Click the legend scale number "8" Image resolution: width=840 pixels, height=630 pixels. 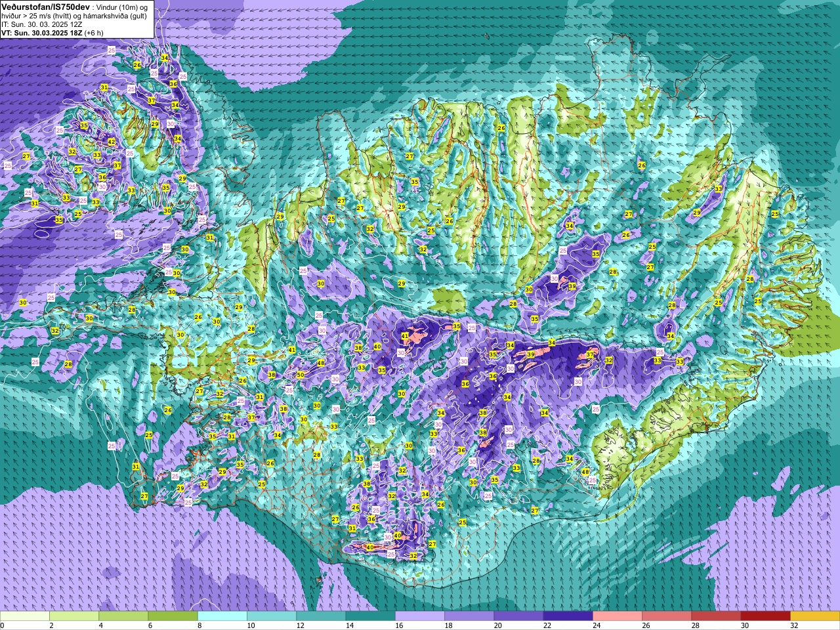pyautogui.click(x=199, y=625)
